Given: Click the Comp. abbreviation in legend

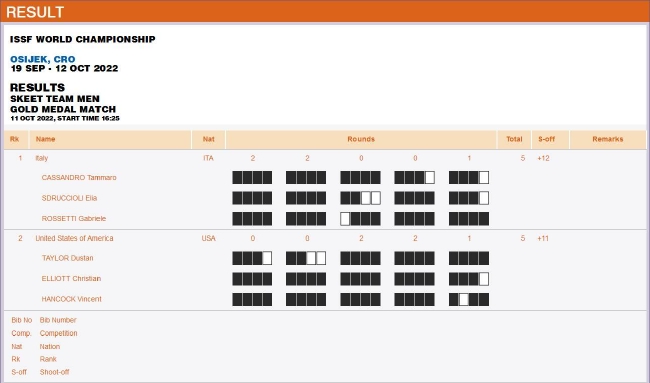Looking at the screenshot, I should [x=21, y=333].
